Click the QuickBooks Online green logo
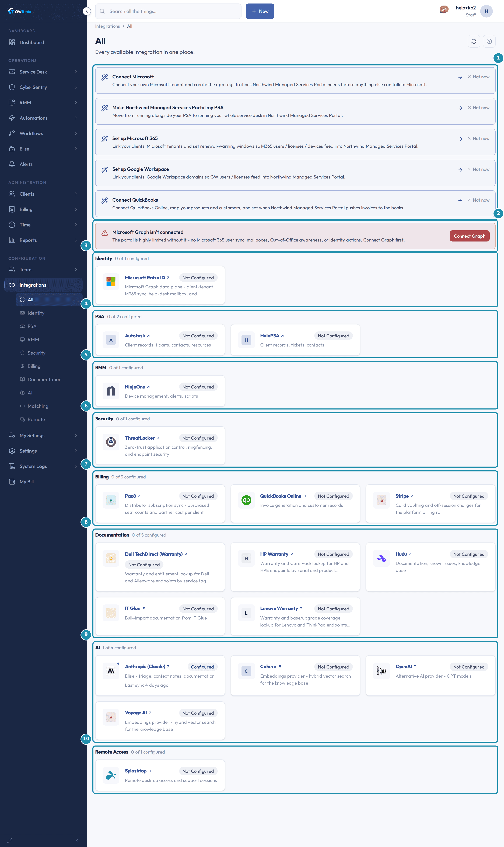This screenshot has height=847, width=504. pos(246,500)
